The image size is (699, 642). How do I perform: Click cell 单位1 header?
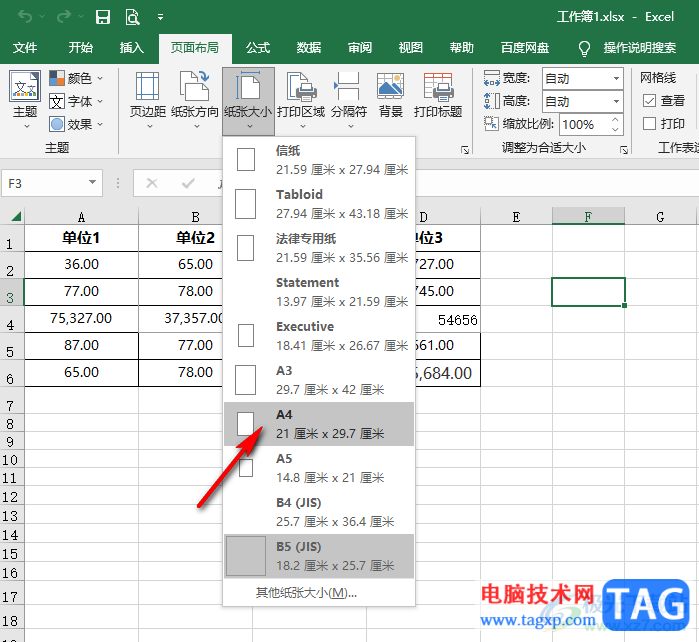tap(81, 238)
